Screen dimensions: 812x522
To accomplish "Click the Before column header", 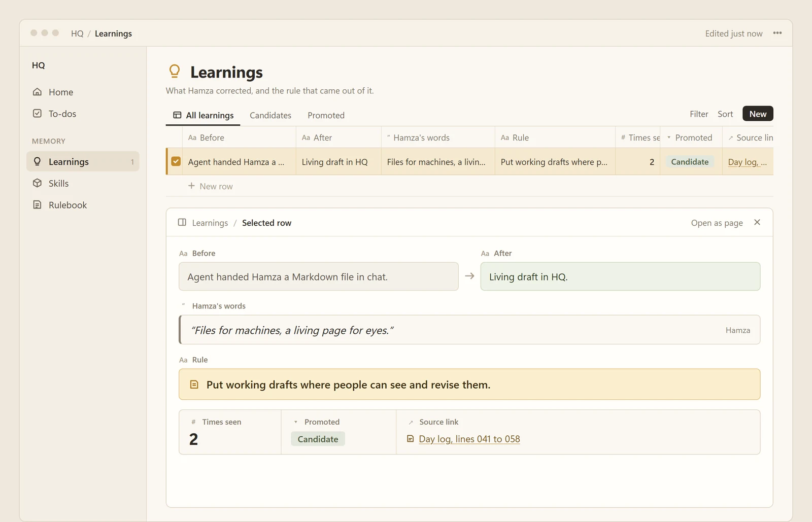I will 239,137.
